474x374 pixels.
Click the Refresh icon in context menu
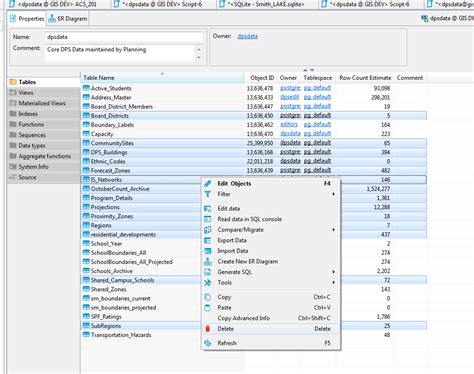click(208, 343)
